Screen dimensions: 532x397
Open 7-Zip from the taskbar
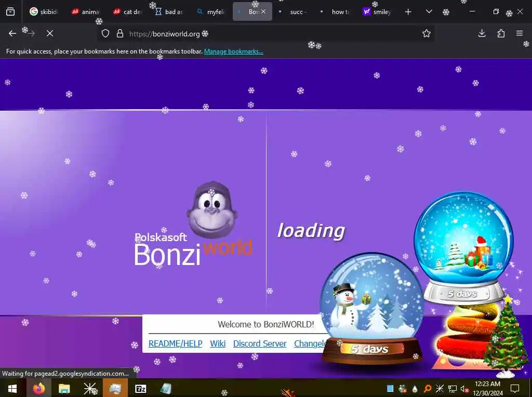coord(140,389)
